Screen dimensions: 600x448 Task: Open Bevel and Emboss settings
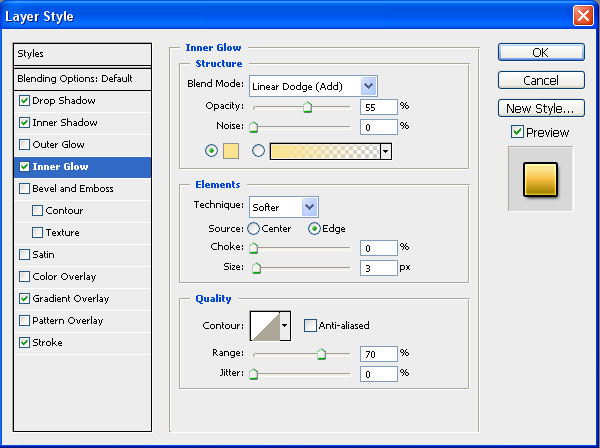pyautogui.click(x=73, y=189)
